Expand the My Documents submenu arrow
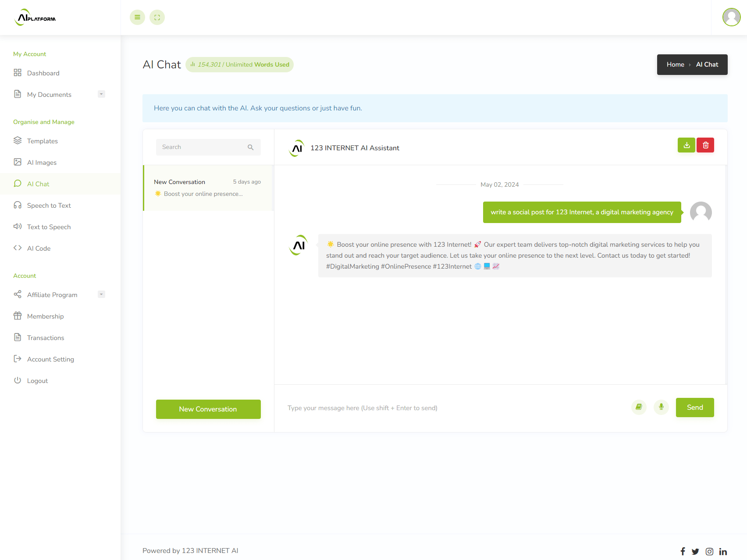Screen dimensions: 747x560 [x=101, y=94]
